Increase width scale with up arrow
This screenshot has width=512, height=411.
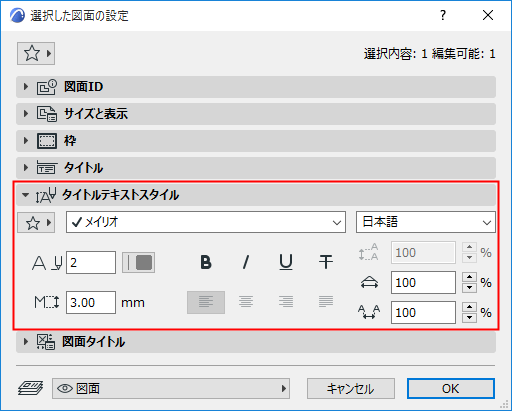470,277
